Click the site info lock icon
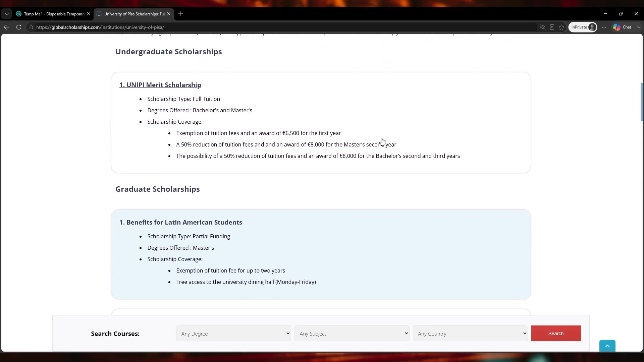This screenshot has width=644, height=362. 31,27
